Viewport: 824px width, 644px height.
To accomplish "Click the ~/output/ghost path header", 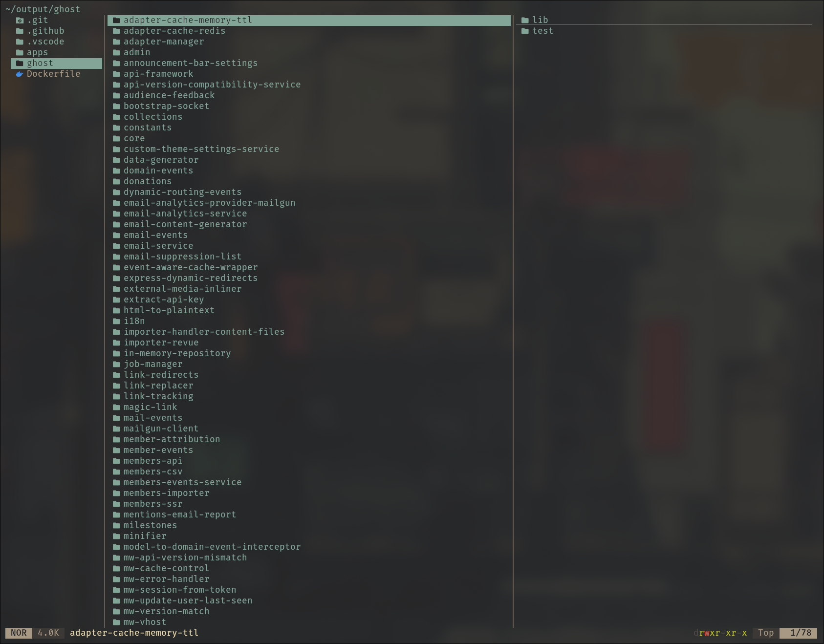I will 43,9.
